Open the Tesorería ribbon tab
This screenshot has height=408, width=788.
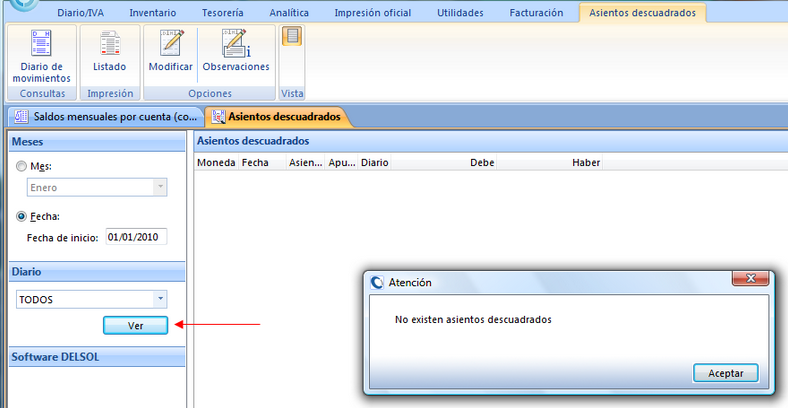click(x=222, y=13)
